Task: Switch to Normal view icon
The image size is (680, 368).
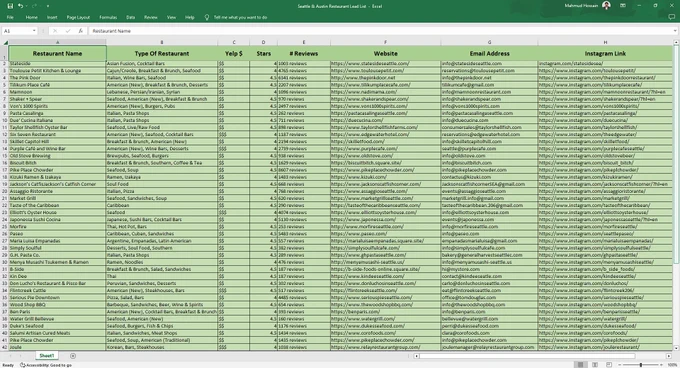Action: coord(580,365)
